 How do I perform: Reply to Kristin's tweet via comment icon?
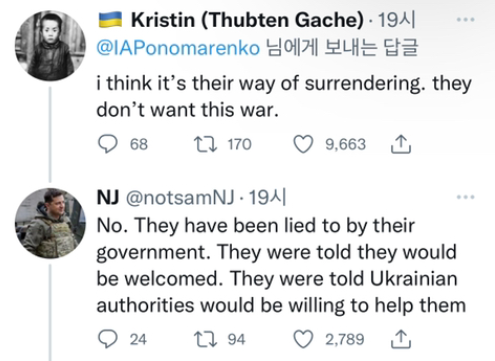(107, 144)
